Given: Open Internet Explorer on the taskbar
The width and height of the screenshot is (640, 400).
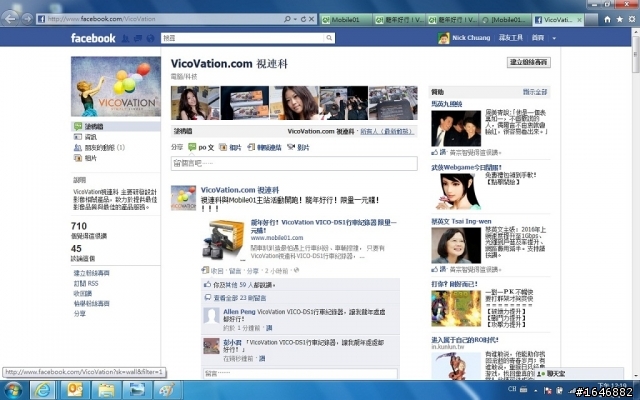Looking at the screenshot, I should tap(42, 390).
